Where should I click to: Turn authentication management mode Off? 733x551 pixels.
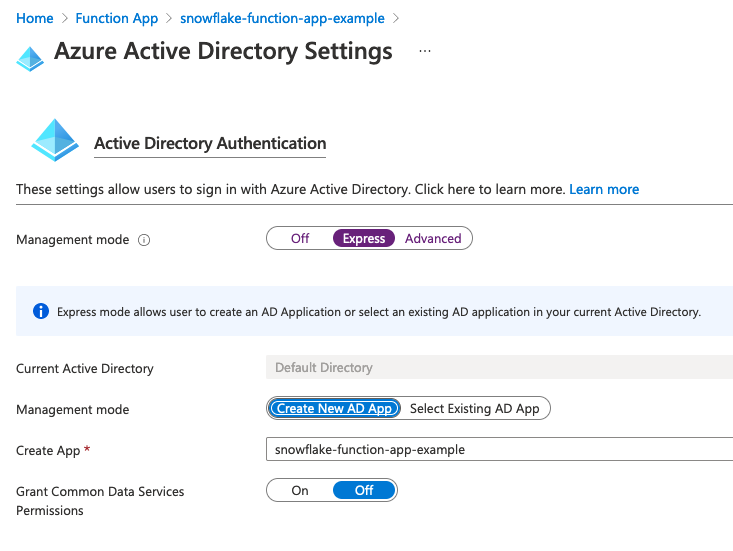pyautogui.click(x=300, y=239)
